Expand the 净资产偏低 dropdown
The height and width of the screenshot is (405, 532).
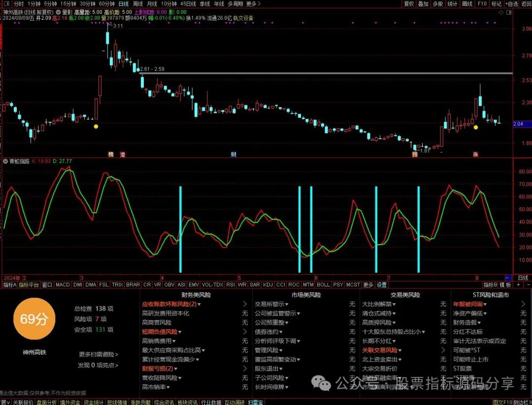(x=485, y=314)
